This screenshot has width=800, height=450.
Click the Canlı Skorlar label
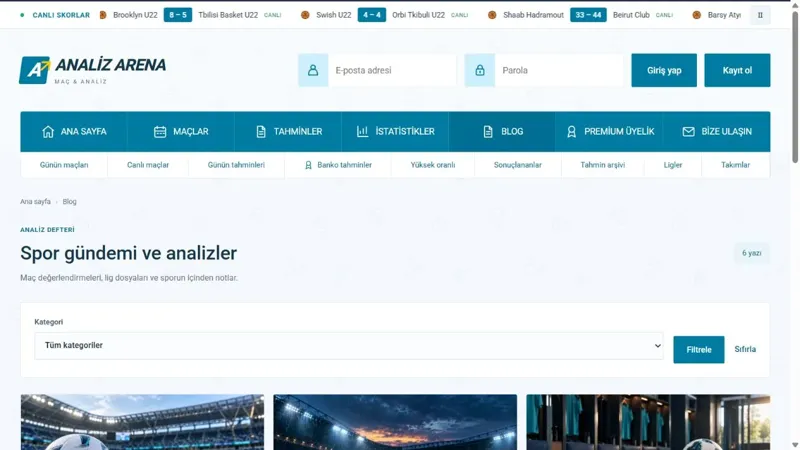61,15
